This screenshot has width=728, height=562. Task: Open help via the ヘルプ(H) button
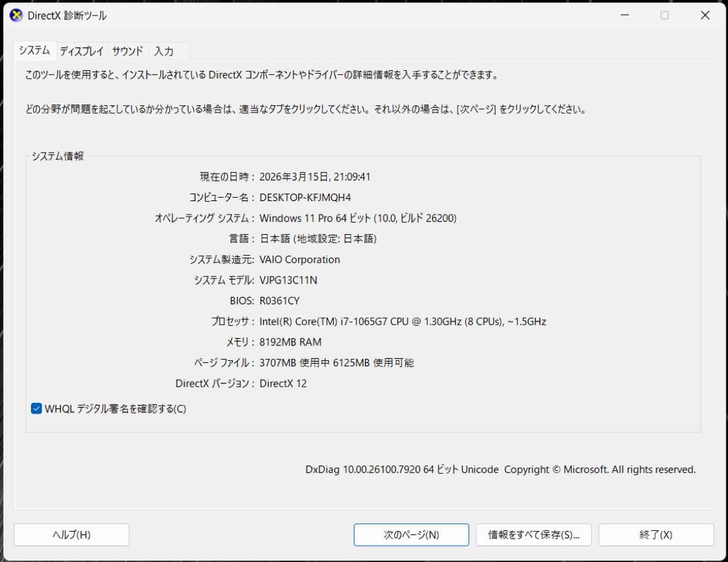click(x=71, y=534)
